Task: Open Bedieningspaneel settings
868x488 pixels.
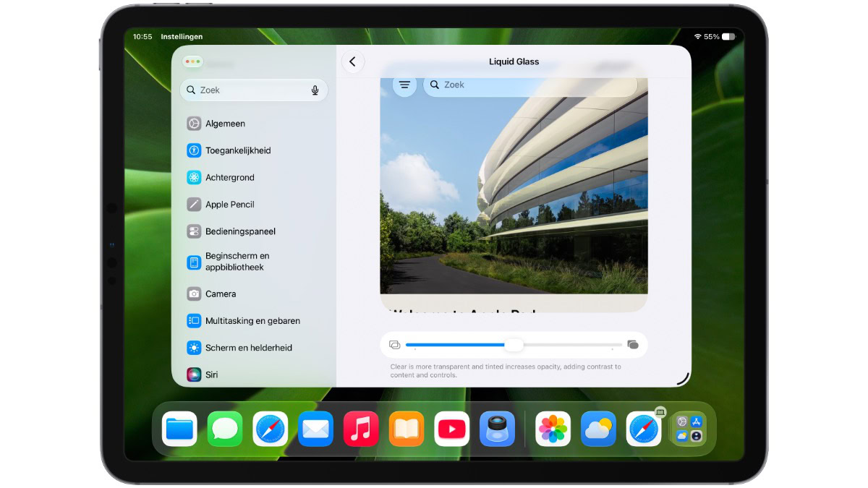Action: pos(254,231)
